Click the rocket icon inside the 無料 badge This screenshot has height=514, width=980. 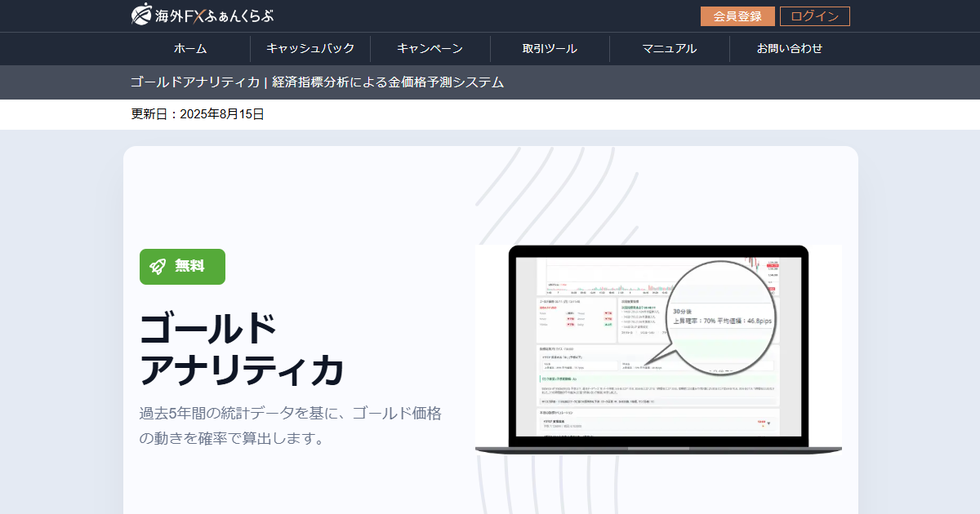pos(158,266)
